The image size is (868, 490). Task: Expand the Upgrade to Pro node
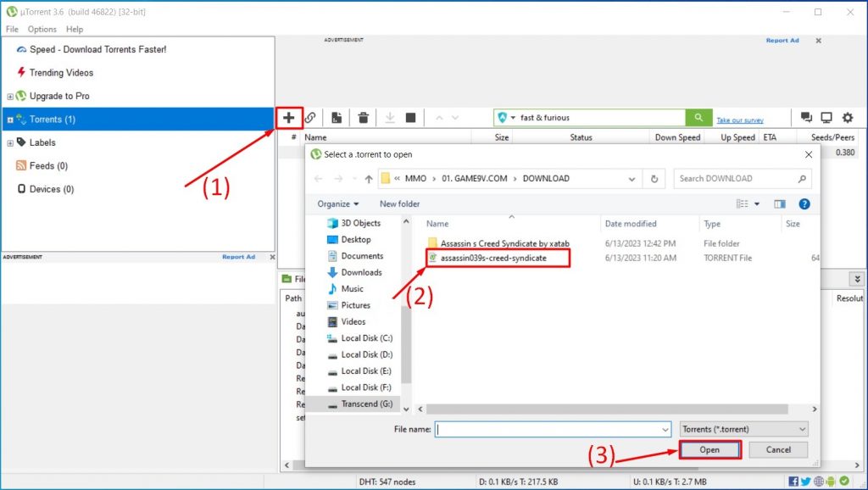point(10,97)
